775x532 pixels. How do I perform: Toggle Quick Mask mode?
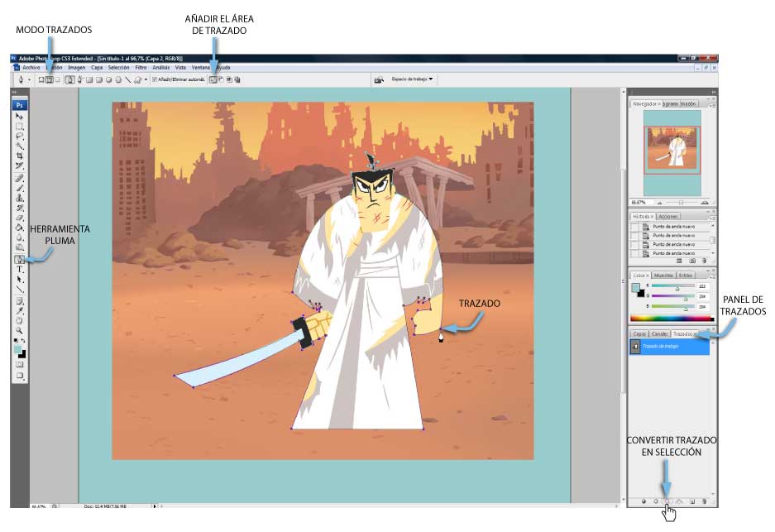(x=19, y=364)
